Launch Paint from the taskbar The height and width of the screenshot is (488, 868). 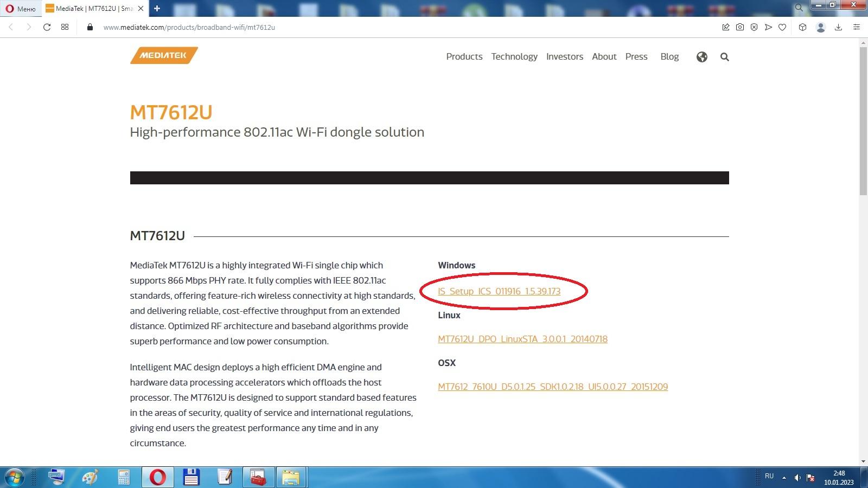[x=90, y=477]
